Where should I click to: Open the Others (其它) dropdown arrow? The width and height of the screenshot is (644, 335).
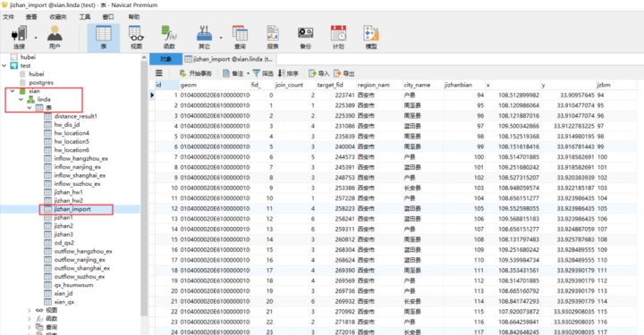[221, 38]
